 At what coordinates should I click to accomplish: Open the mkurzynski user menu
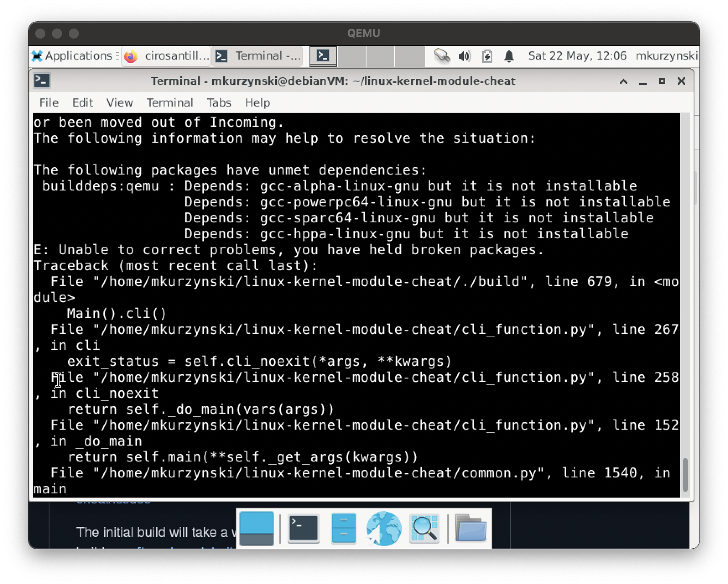[x=666, y=56]
